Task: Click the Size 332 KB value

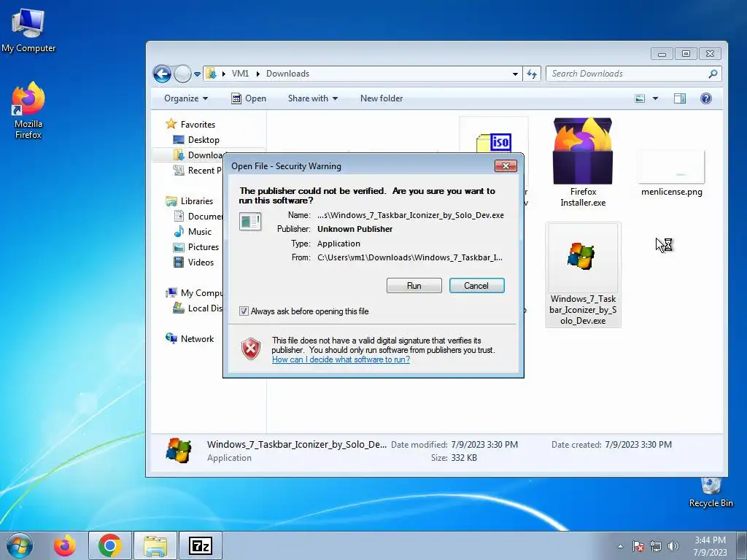Action: pyautogui.click(x=463, y=458)
